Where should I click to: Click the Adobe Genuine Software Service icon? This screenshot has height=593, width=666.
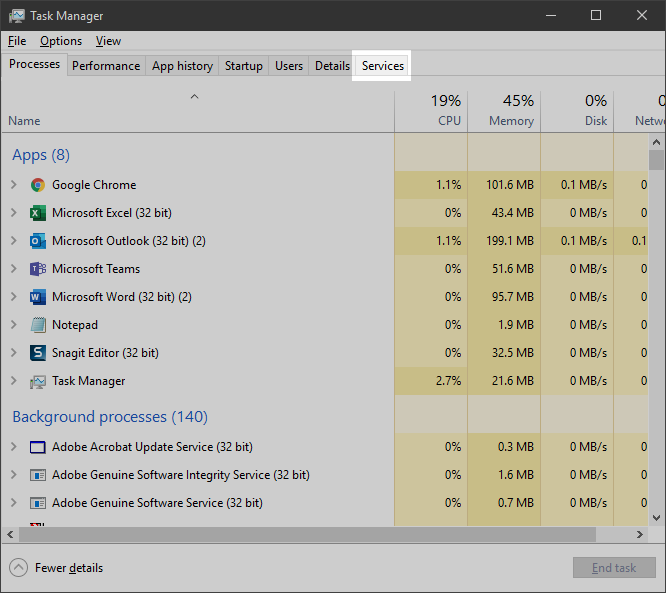pos(38,503)
